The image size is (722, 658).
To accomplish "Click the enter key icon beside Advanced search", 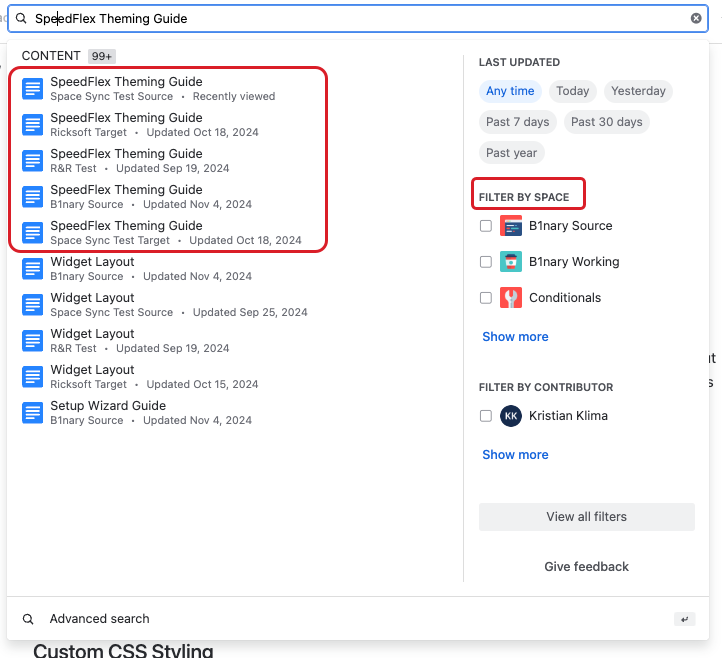I will [685, 619].
